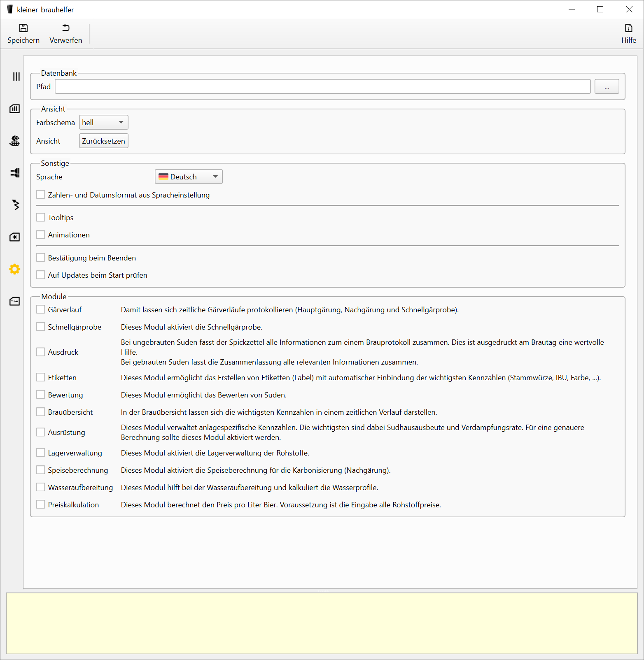Screen dimensions: 644x660
Task: Click the yellow gear settings icon
Action: coord(15,269)
